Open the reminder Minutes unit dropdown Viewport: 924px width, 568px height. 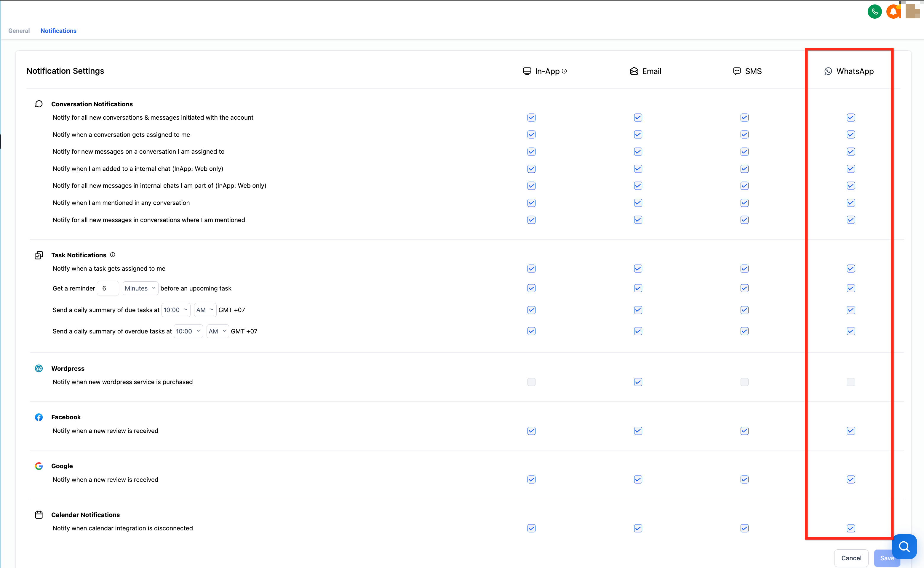pyautogui.click(x=140, y=288)
